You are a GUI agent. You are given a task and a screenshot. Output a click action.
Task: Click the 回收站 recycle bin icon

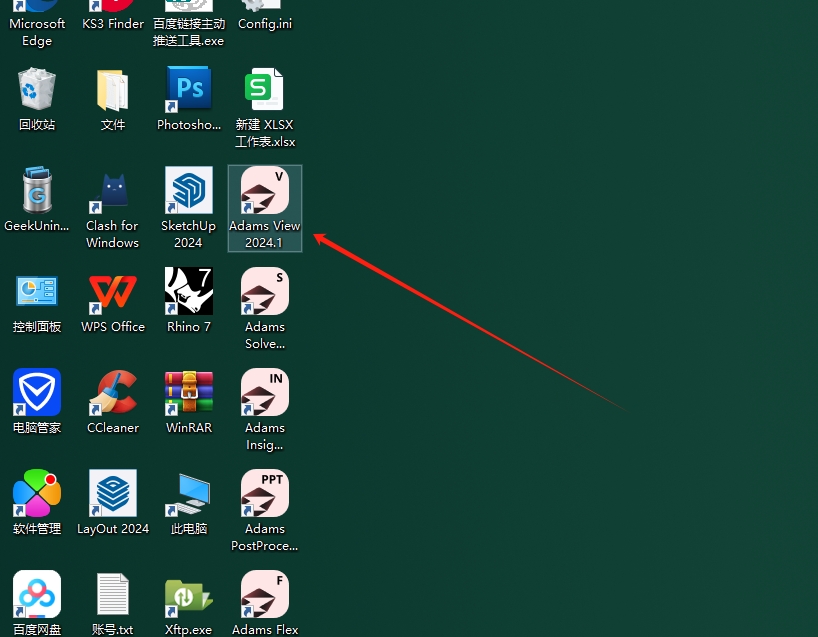pyautogui.click(x=37, y=91)
